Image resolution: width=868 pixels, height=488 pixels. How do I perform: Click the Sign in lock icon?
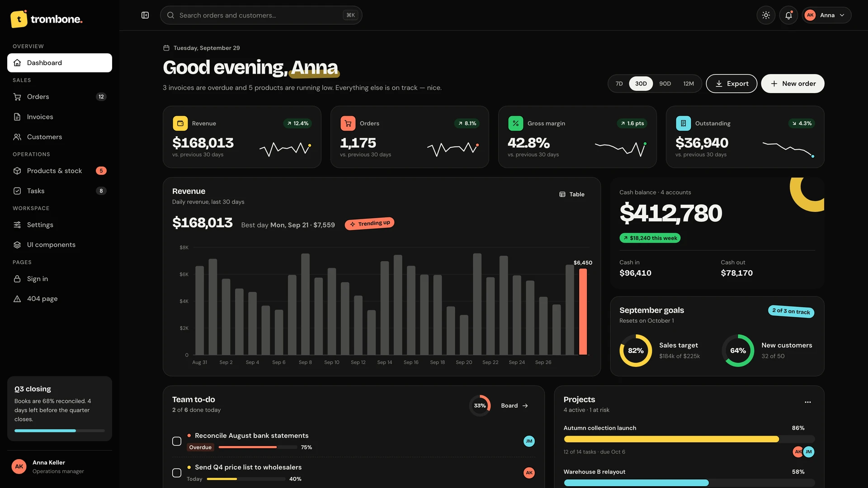[17, 279]
